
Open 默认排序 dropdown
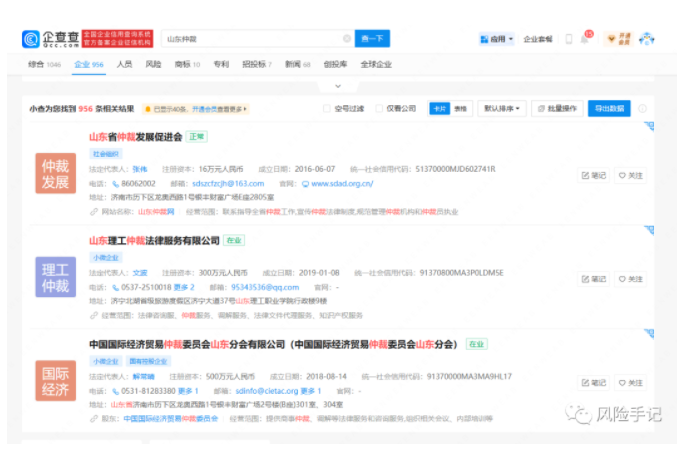502,108
